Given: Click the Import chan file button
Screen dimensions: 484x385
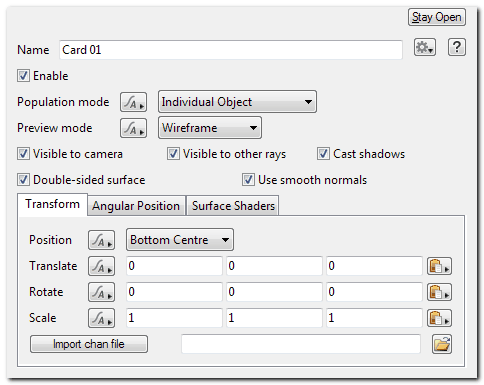Looking at the screenshot, I should (89, 344).
